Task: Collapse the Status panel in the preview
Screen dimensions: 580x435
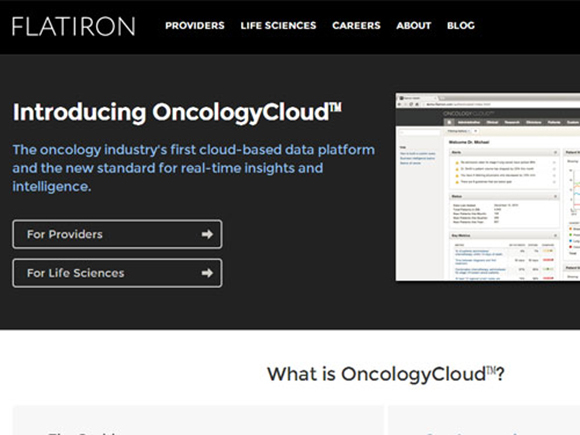Action: point(555,196)
